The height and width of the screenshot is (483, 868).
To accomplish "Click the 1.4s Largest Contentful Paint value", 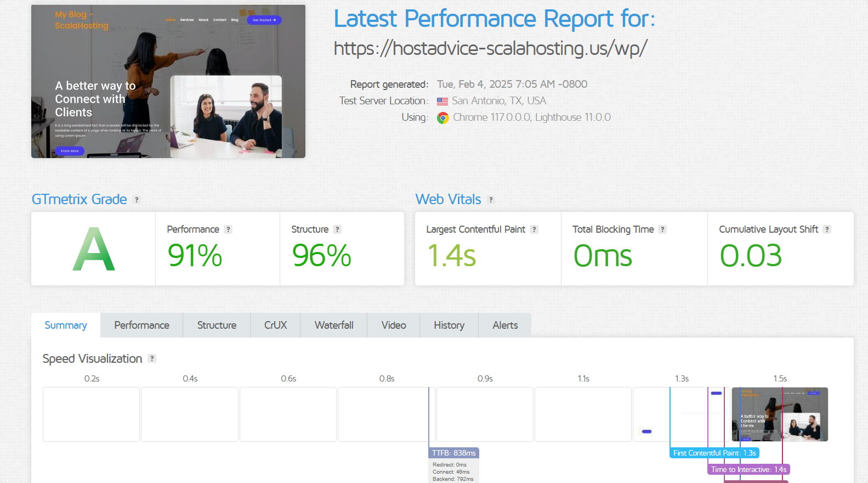I will pos(451,256).
